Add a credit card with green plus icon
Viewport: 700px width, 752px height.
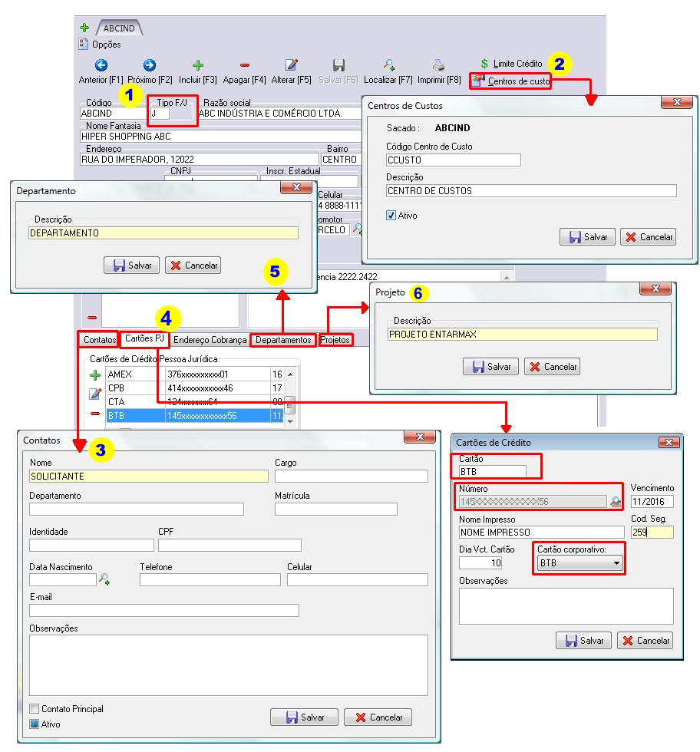tap(95, 374)
